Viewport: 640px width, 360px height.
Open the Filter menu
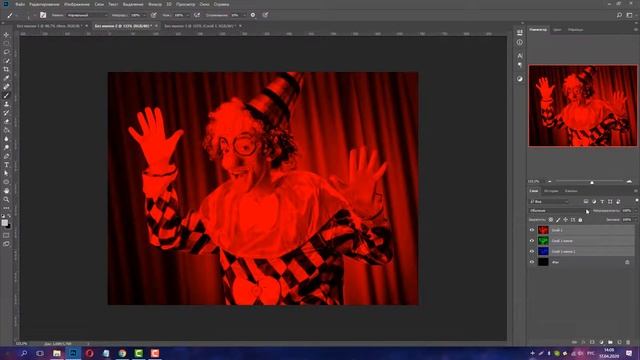pos(155,4)
